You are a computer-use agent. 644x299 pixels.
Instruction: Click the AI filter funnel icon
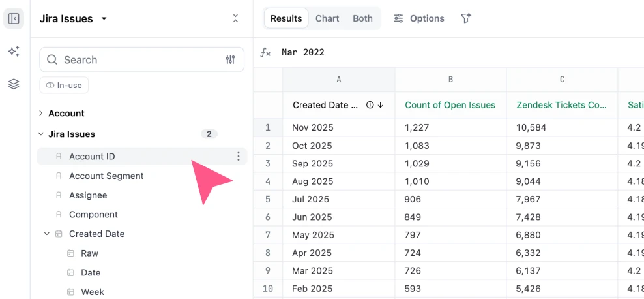coord(466,18)
